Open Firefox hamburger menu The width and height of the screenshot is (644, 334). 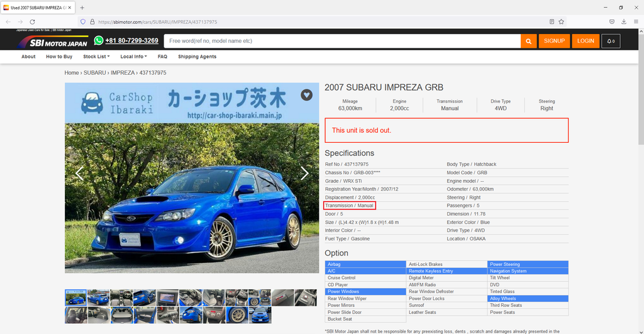click(x=636, y=22)
